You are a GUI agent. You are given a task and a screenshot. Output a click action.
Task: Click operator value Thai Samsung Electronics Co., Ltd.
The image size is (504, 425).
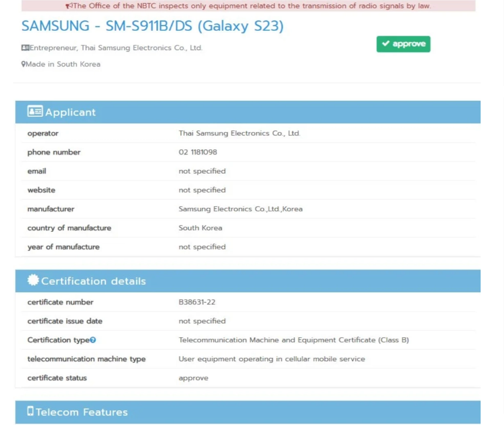point(239,133)
